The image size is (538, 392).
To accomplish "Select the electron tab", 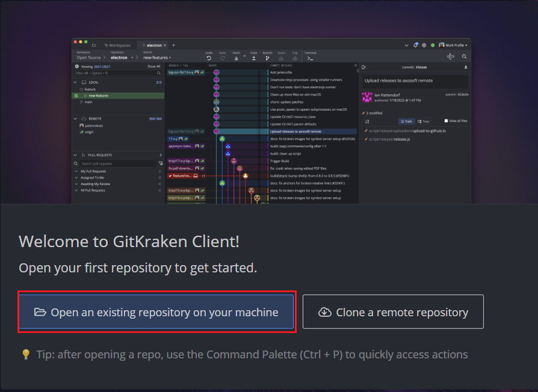I will pyautogui.click(x=152, y=45).
